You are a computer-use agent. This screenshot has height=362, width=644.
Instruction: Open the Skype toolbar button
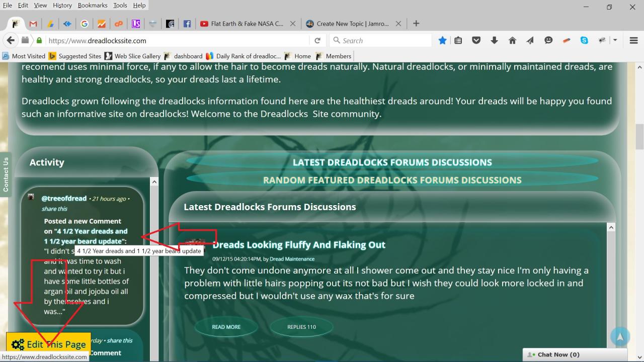tap(584, 41)
